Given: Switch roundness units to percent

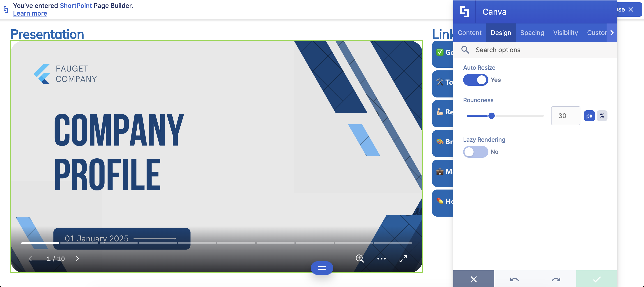Looking at the screenshot, I should click(x=602, y=116).
